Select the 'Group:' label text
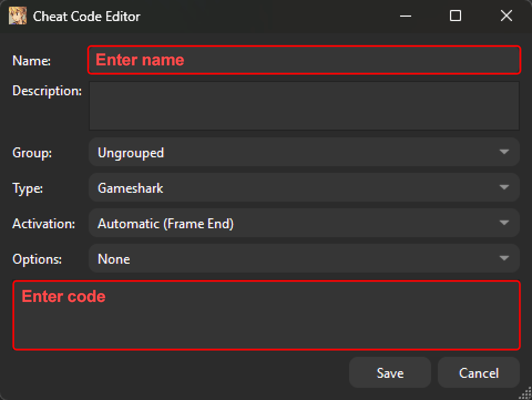This screenshot has width=532, height=400. click(x=32, y=153)
